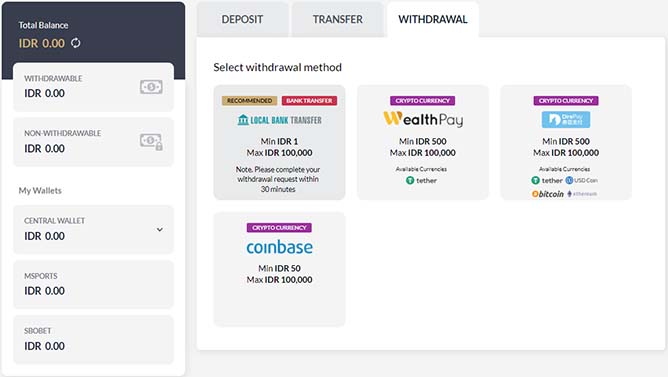Click the Local Bank Transfer logo
668x377 pixels.
point(279,120)
